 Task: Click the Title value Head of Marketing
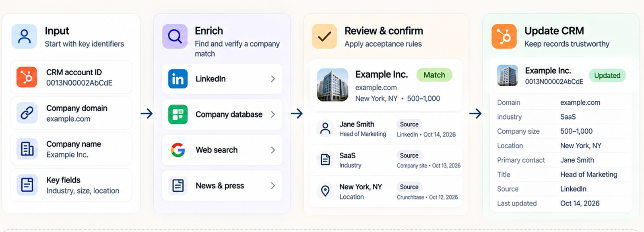pyautogui.click(x=589, y=174)
